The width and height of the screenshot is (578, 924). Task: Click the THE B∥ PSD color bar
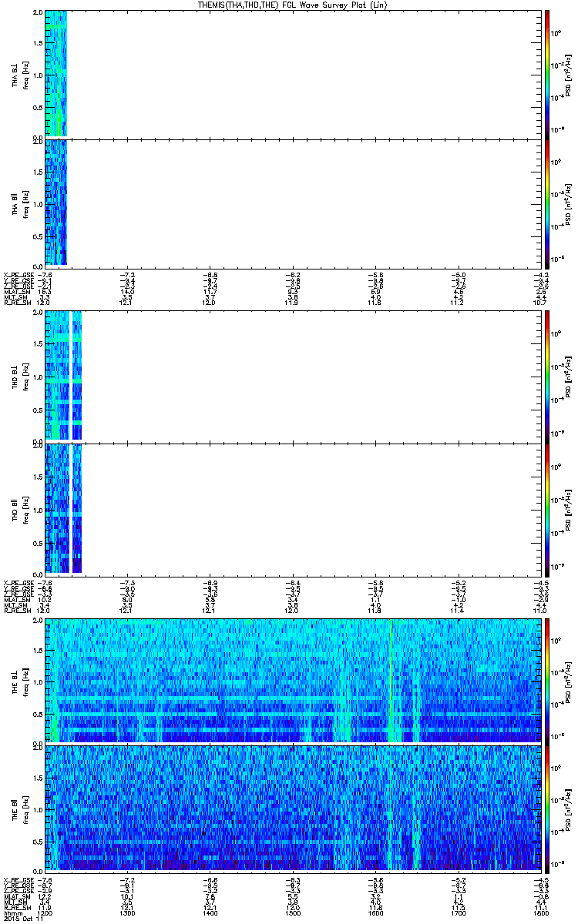546,808
